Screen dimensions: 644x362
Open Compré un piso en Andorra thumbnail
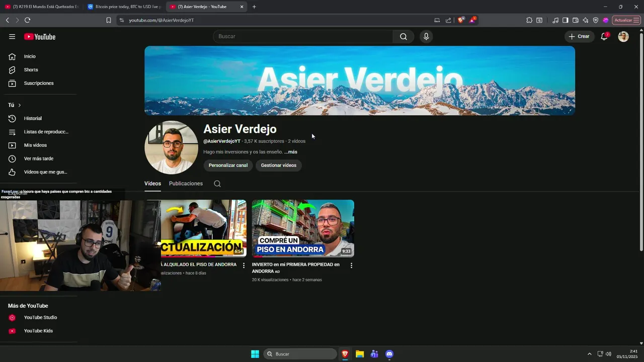point(303,228)
